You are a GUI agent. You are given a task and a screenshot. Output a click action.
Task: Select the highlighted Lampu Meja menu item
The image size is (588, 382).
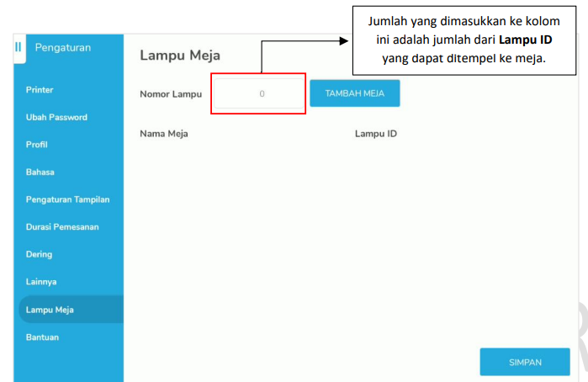click(50, 310)
